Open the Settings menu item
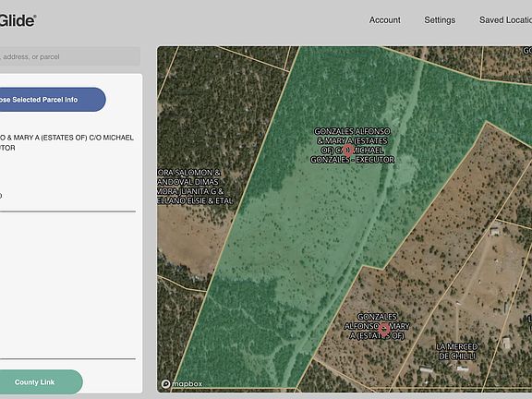Screen dimensions: 532x399 pyautogui.click(x=440, y=20)
